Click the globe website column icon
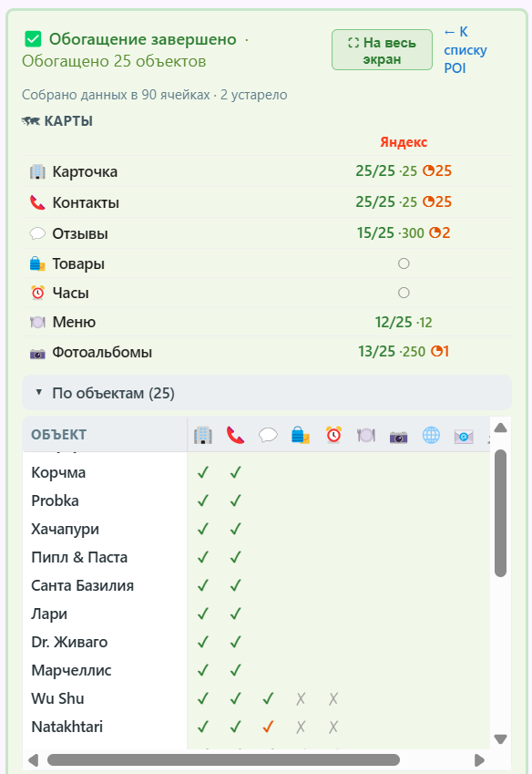Screen dimensions: 532x774 (x=431, y=436)
